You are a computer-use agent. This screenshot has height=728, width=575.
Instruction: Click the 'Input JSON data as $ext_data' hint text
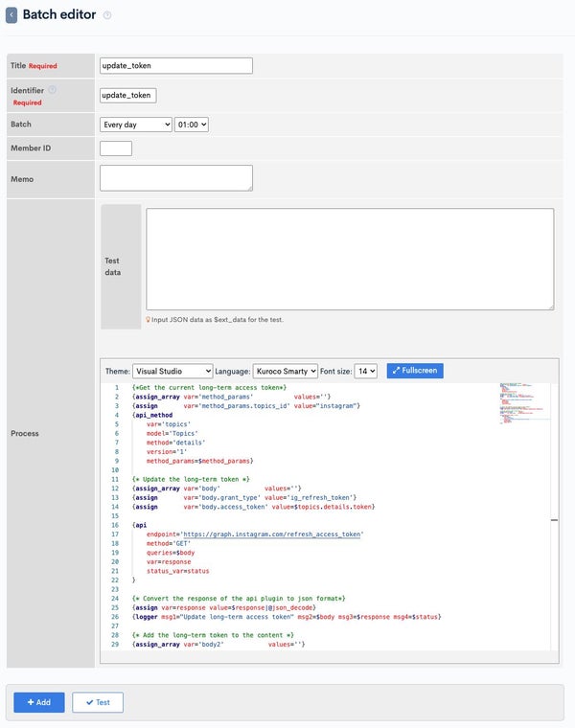218,319
